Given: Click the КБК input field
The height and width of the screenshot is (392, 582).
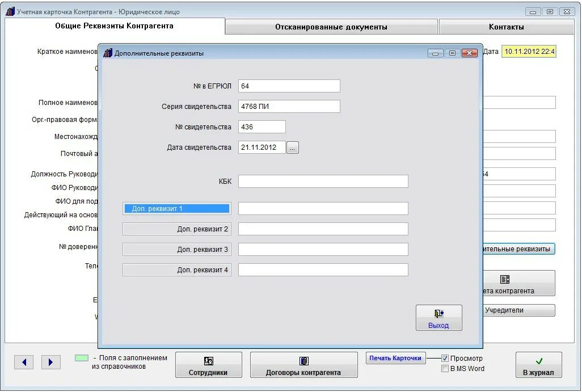Looking at the screenshot, I should [323, 182].
